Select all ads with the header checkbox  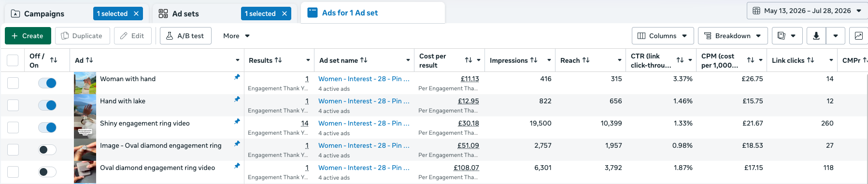click(x=13, y=60)
